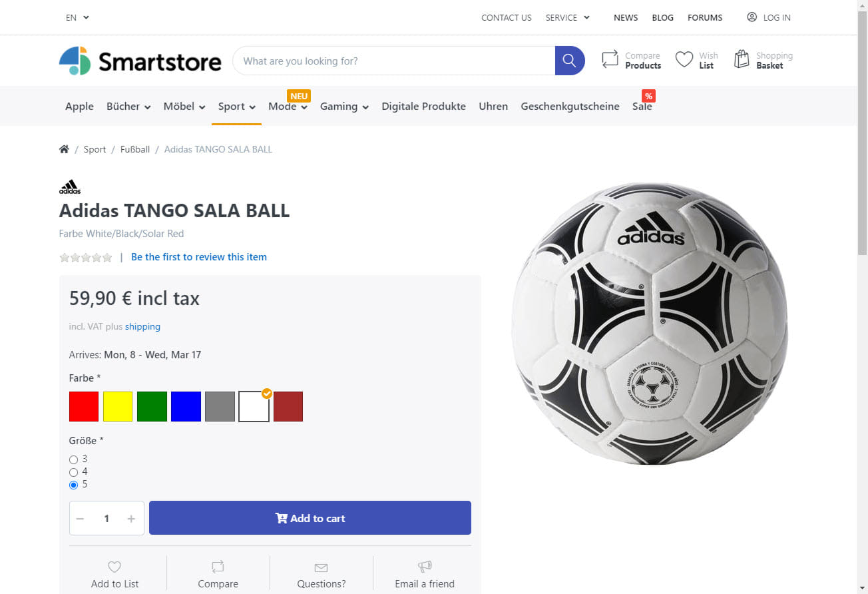Click the Add to cart button
The width and height of the screenshot is (868, 594).
point(310,518)
